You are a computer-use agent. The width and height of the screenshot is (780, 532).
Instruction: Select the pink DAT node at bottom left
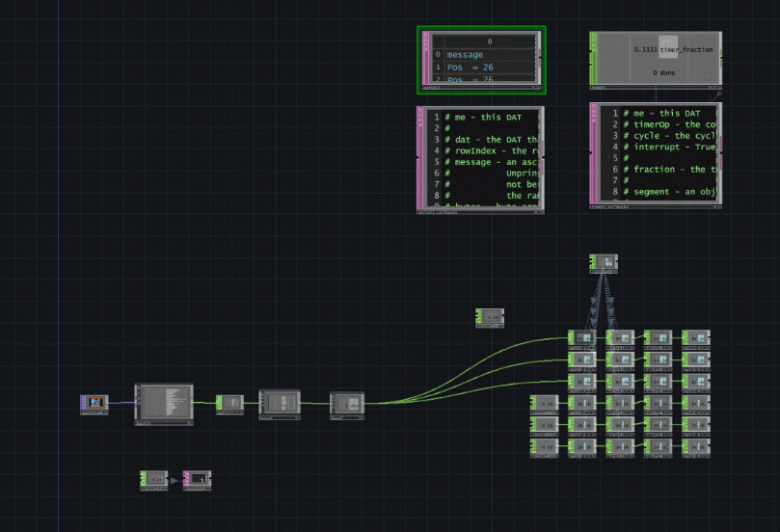[x=198, y=478]
